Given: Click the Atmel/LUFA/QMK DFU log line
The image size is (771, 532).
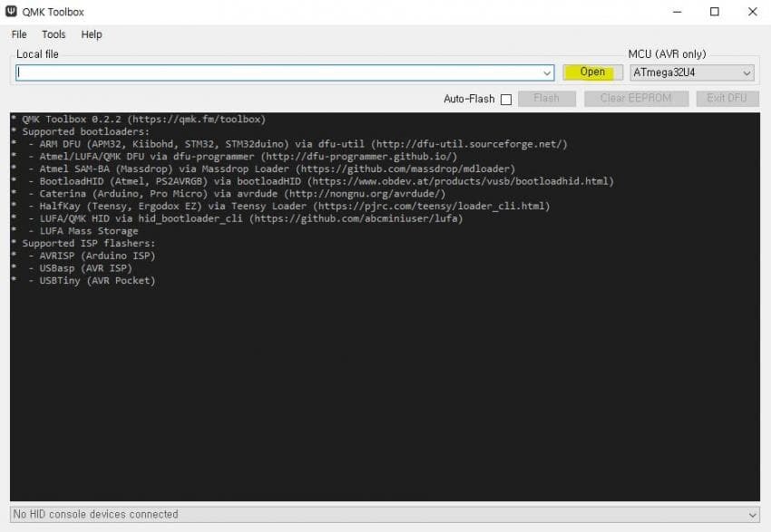Looking at the screenshot, I should point(248,156).
